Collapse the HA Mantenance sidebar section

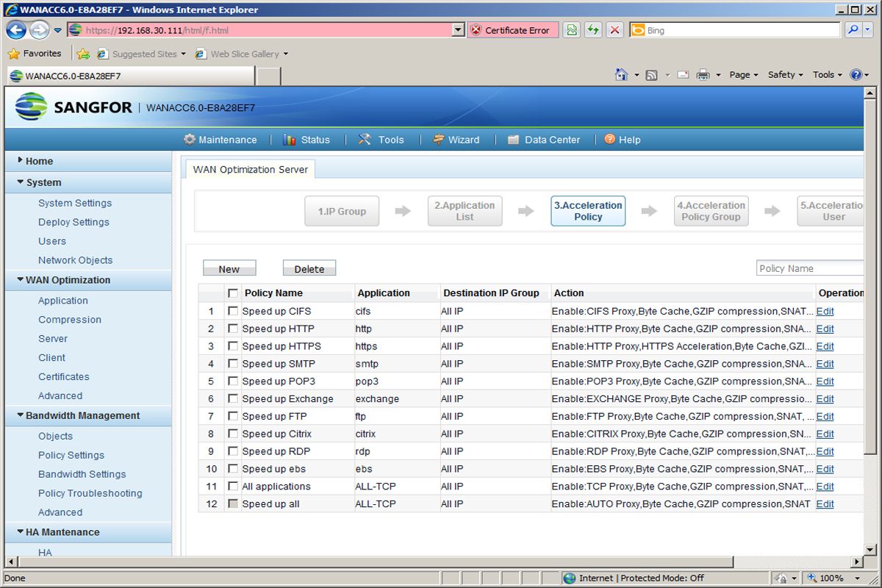tap(21, 532)
